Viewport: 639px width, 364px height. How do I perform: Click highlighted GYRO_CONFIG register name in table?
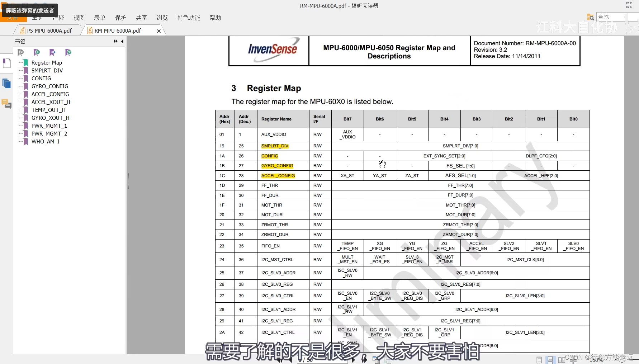tap(277, 166)
